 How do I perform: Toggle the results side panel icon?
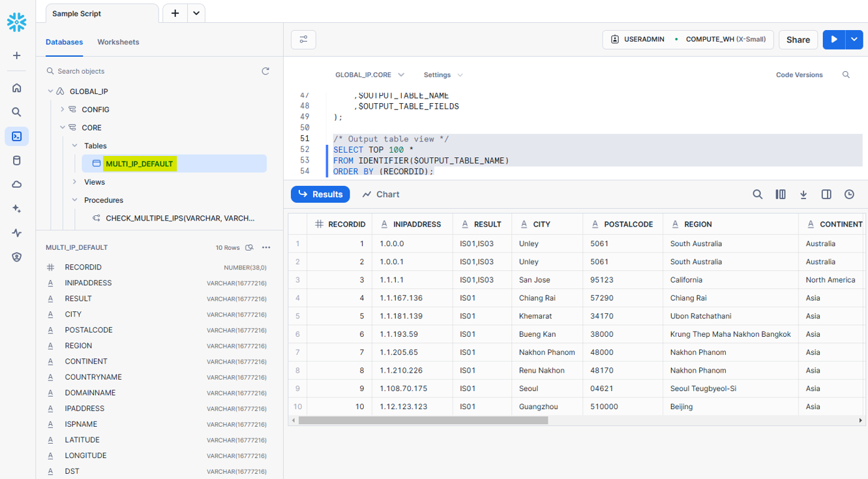click(x=826, y=194)
